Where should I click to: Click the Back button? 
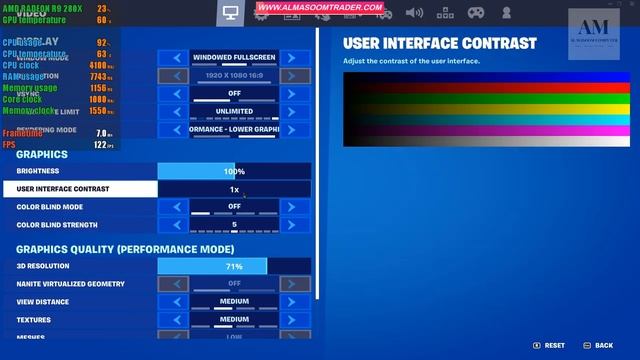pyautogui.click(x=598, y=345)
